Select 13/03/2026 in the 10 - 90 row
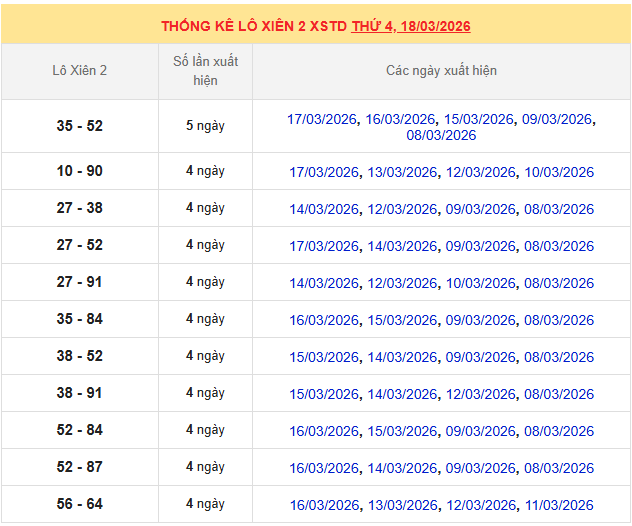Image resolution: width=632 pixels, height=526 pixels. pos(402,172)
